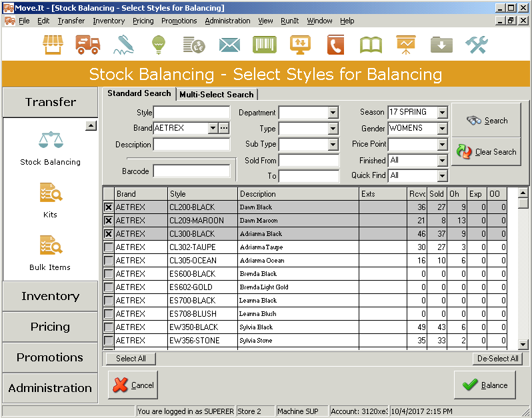Screen dimensions: 532x418
Task: Click into the Barcode input field
Action: coord(191,171)
